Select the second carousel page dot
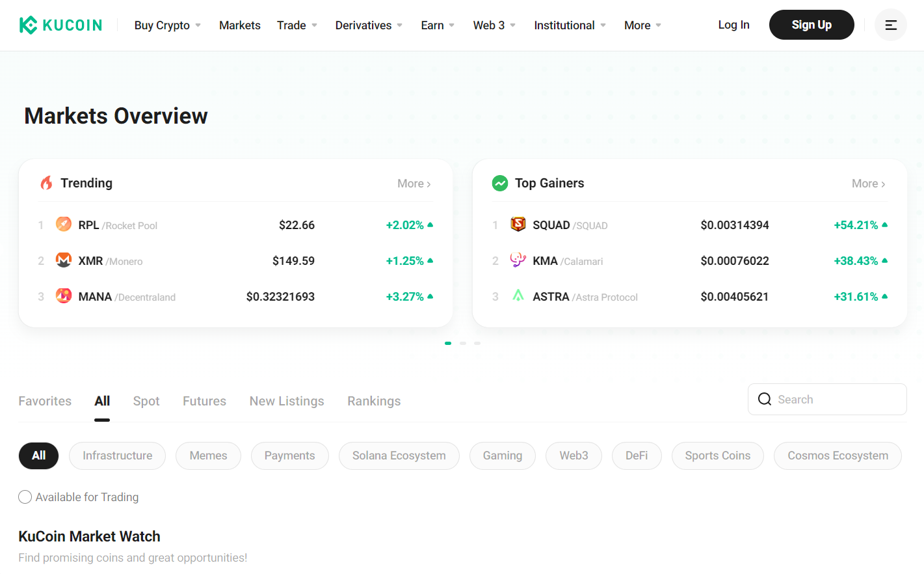 (x=463, y=343)
